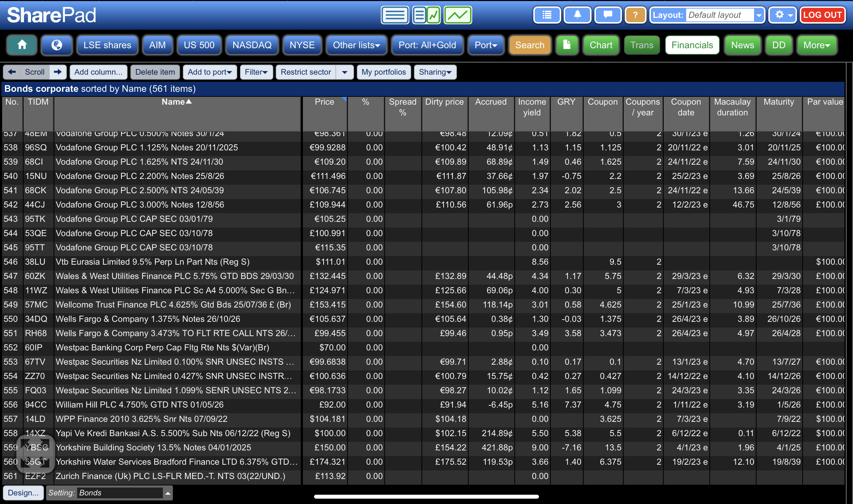Viewport: 853px width, 504px height.
Task: Open the News view
Action: 743,45
